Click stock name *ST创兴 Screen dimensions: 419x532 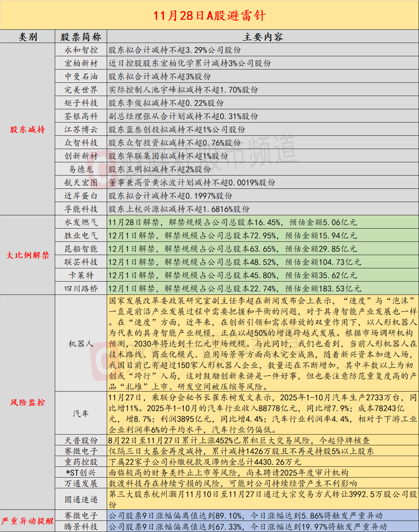[x=81, y=473]
